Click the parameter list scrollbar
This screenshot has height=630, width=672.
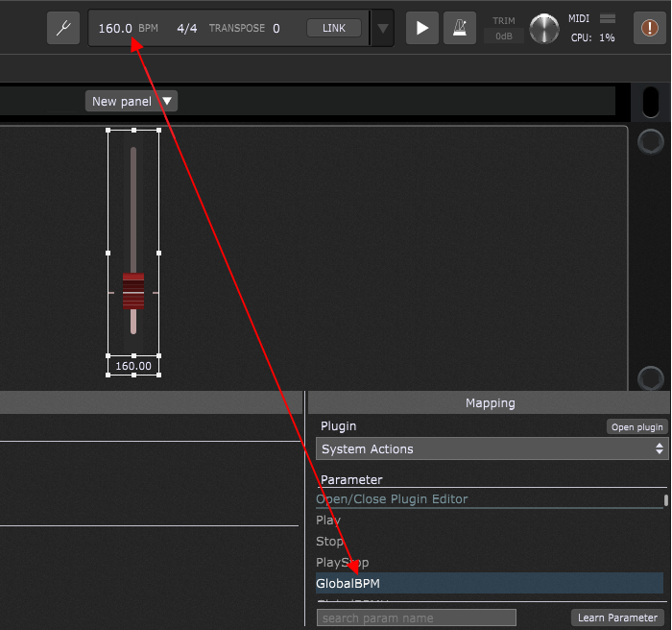point(666,500)
